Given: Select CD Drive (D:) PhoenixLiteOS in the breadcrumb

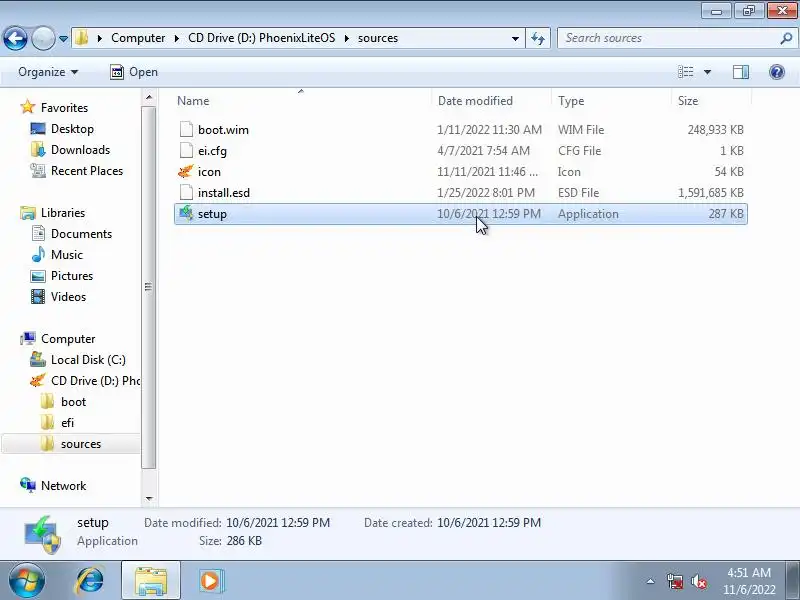Looking at the screenshot, I should point(262,38).
